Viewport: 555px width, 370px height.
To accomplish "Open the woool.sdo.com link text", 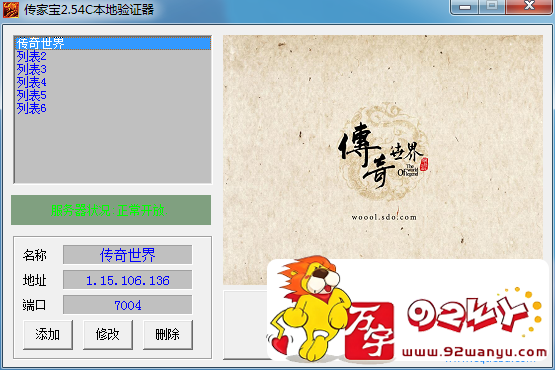I will (384, 217).
